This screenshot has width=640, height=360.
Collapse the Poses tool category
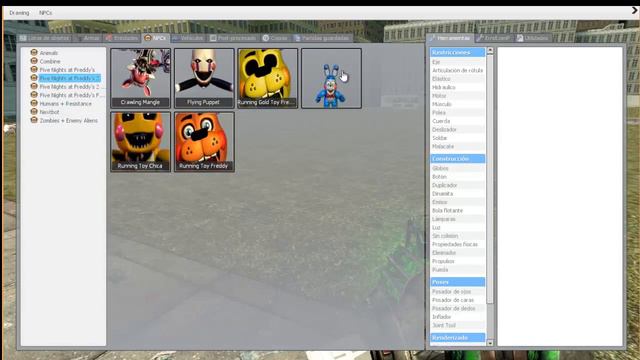click(458, 282)
